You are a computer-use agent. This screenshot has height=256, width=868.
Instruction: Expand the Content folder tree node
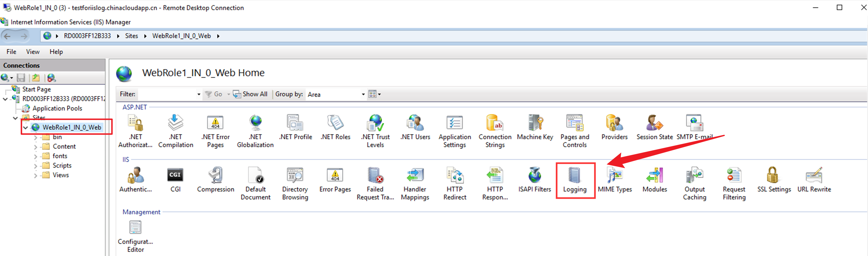[36, 147]
